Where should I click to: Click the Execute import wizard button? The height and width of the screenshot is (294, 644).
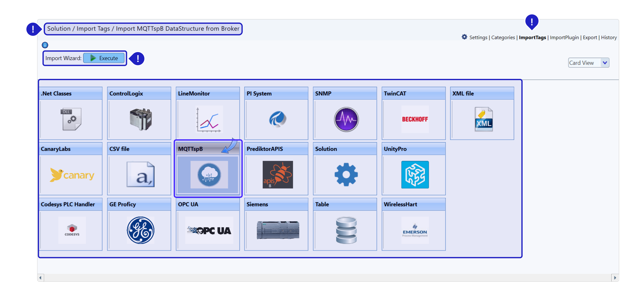tap(104, 58)
